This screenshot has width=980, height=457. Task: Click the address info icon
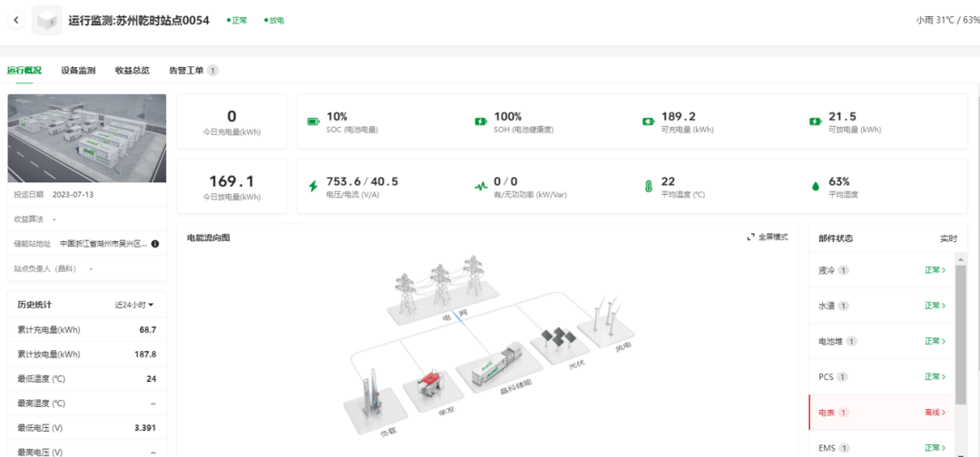[x=155, y=244]
